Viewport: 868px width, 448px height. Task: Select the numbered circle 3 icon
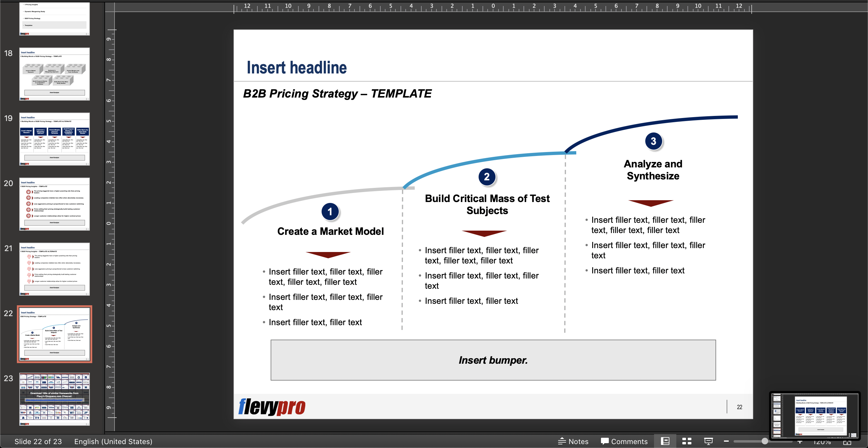[653, 141]
